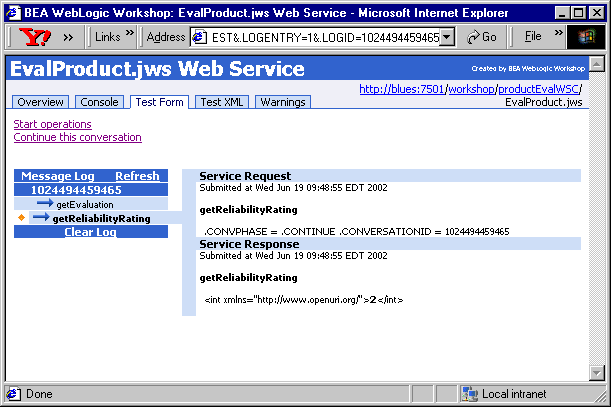
Task: Select the getEvaluation log entry
Action: (x=85, y=204)
